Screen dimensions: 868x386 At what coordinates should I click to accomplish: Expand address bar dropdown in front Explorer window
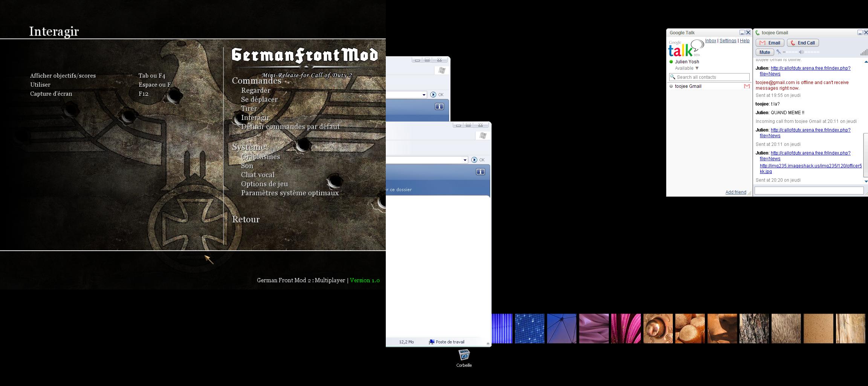[x=465, y=160]
